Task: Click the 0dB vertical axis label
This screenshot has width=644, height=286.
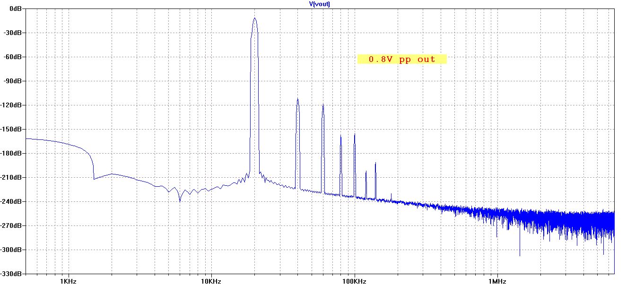Action: (16, 9)
